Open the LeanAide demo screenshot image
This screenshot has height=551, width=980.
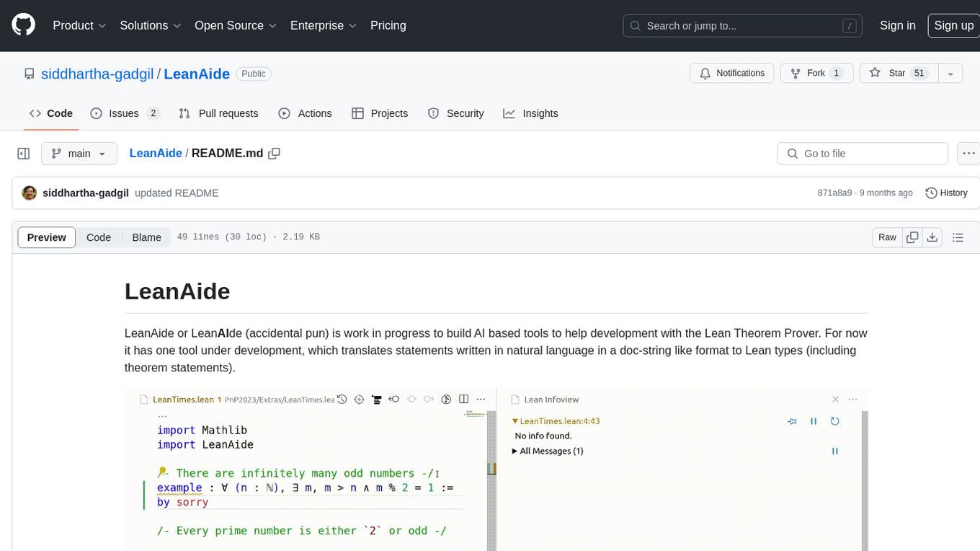pos(496,470)
